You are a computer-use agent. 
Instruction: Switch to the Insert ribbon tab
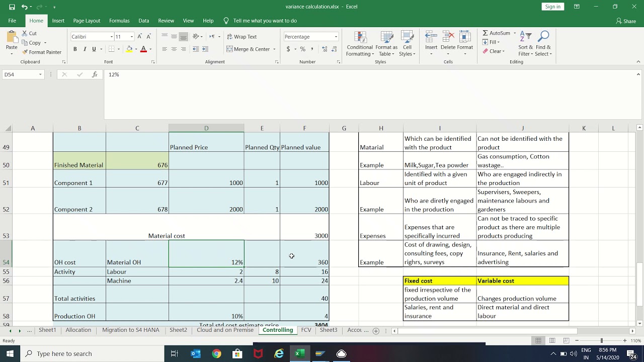[x=58, y=21]
